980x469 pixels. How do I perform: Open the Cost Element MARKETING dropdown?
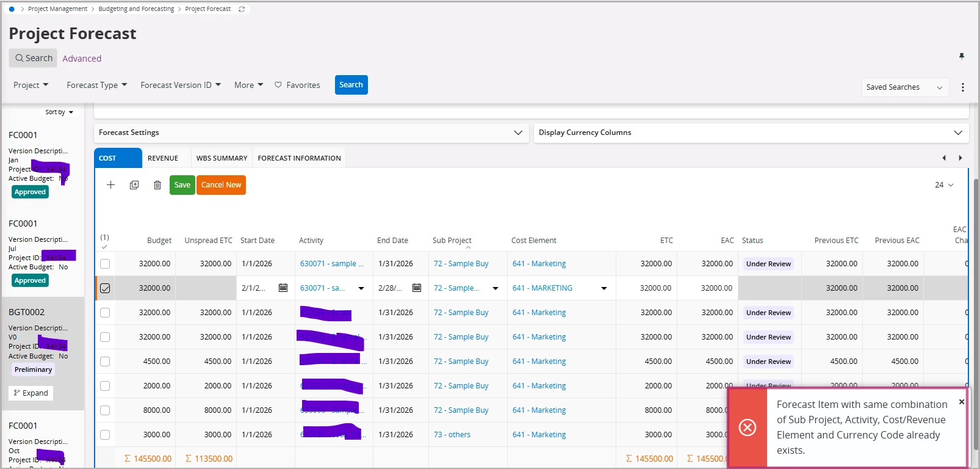click(604, 288)
